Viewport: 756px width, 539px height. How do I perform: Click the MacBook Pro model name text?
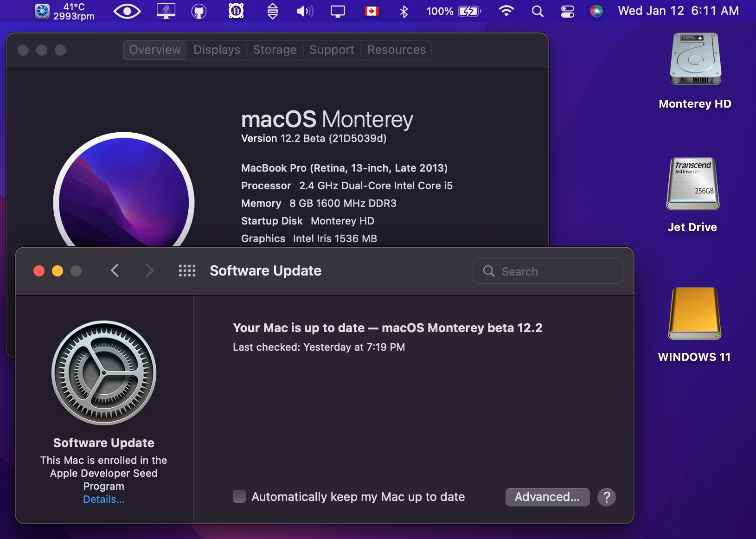point(344,168)
